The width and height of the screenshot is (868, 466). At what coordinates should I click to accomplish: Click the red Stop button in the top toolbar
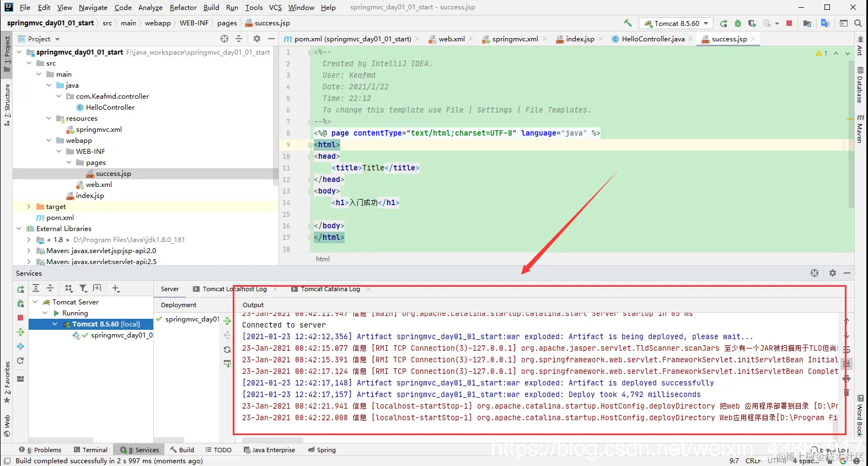789,23
